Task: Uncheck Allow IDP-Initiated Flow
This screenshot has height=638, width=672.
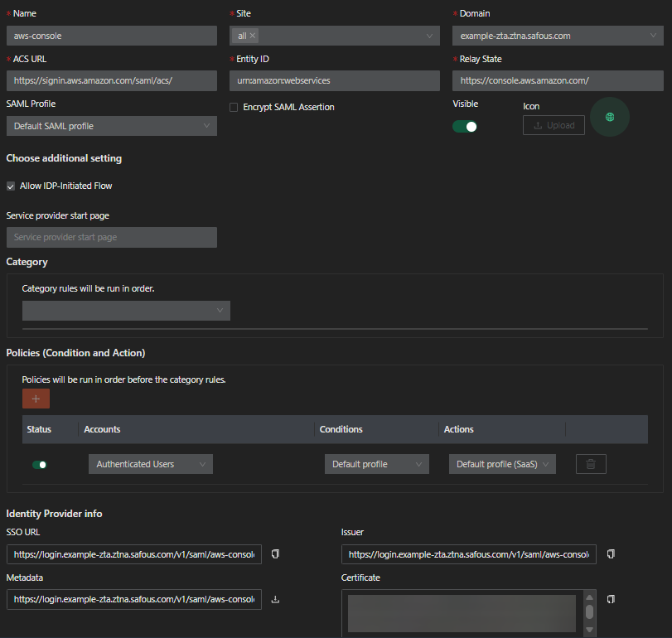Action: coord(11,186)
